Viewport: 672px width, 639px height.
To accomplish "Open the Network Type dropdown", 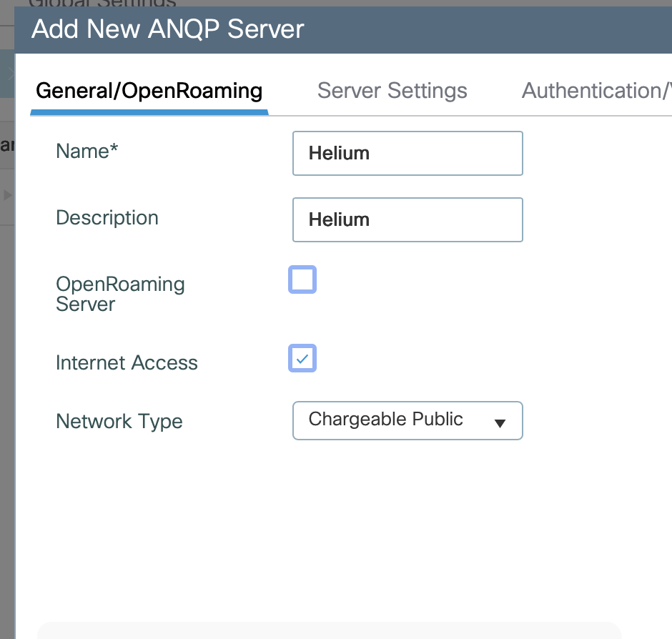I will [407, 420].
